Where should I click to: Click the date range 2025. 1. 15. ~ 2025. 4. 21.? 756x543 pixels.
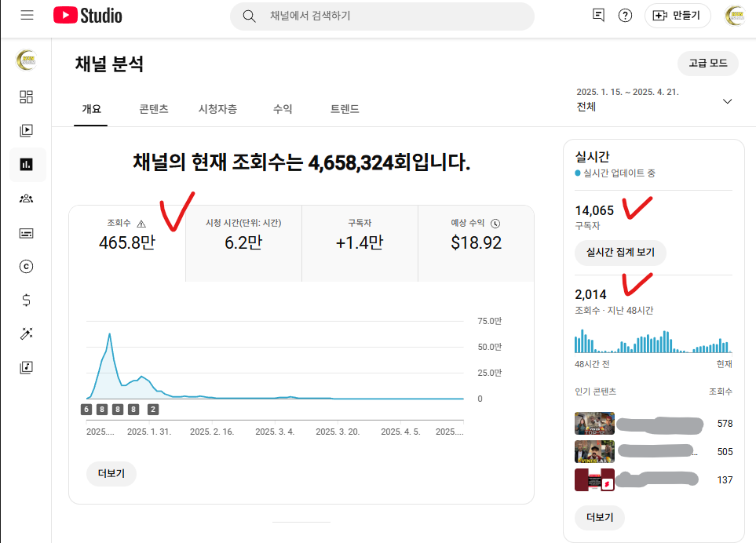click(x=627, y=92)
